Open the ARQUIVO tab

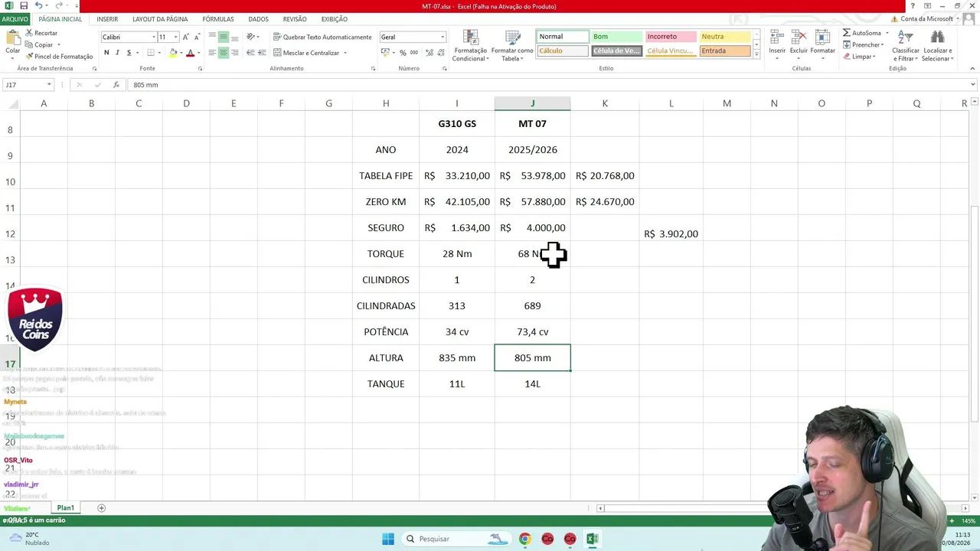(15, 19)
